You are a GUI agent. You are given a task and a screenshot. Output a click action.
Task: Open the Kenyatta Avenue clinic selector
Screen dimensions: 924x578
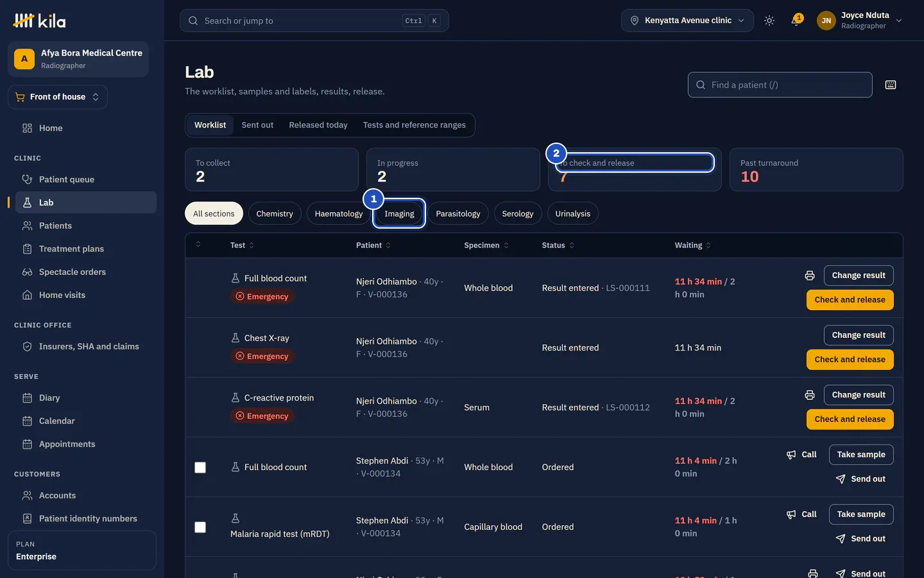click(687, 21)
